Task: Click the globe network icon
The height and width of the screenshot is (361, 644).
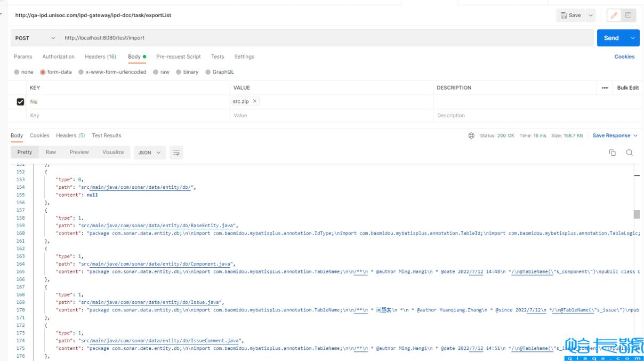Action: click(471, 135)
